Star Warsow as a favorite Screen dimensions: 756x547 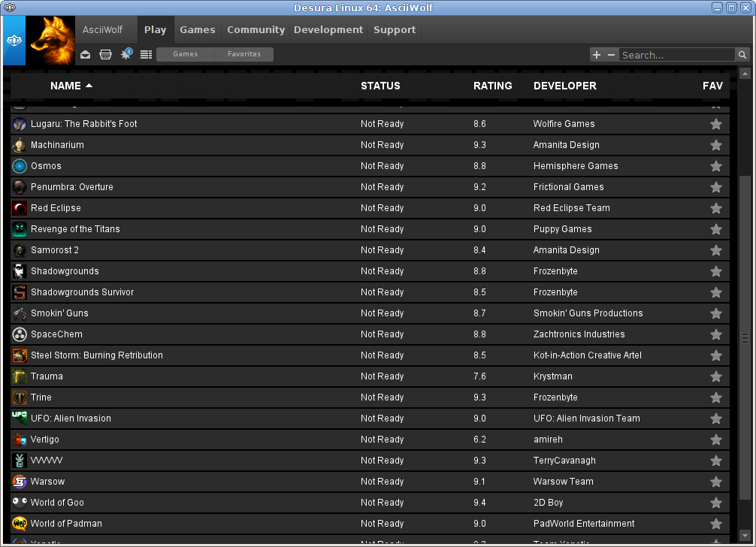(x=716, y=482)
